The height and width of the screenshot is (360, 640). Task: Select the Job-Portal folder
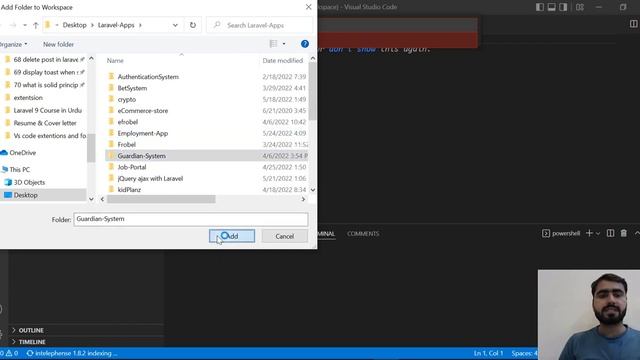(x=132, y=167)
